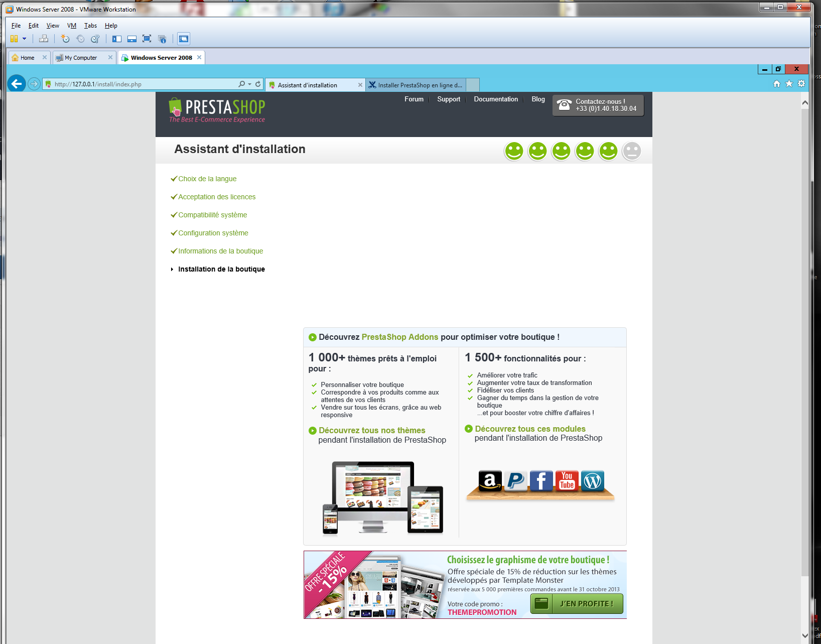Image resolution: width=821 pixels, height=644 pixels.
Task: Select the Assistant d'installation browser tab
Action: coord(315,85)
